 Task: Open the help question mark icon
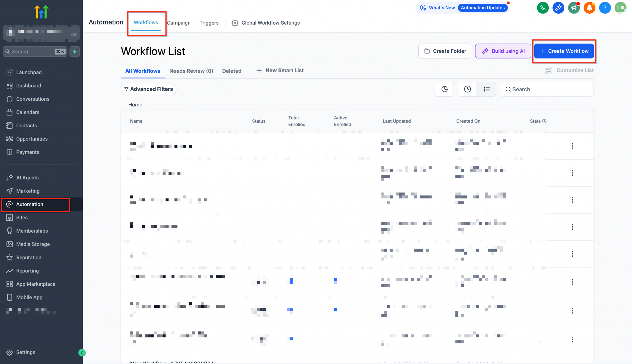(605, 8)
